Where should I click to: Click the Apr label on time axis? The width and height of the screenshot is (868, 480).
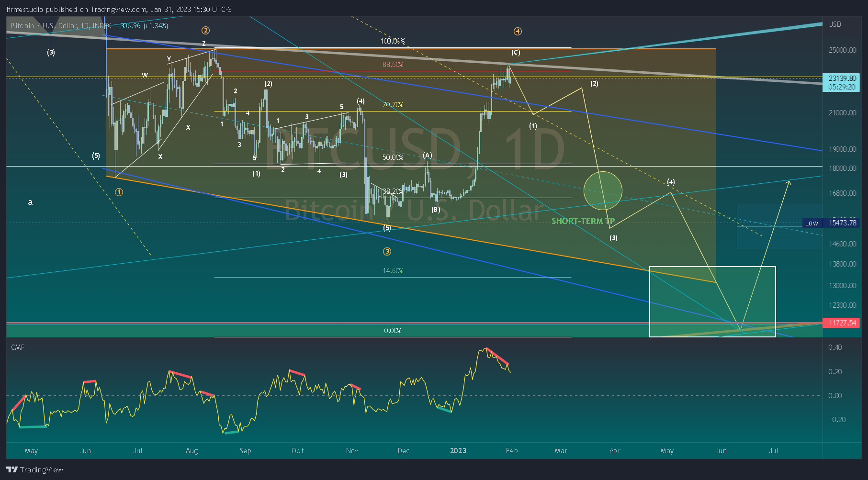615,451
